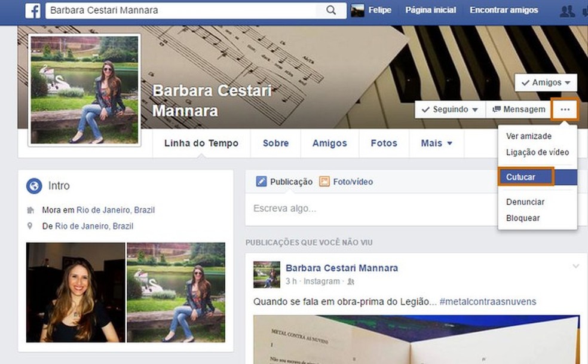The width and height of the screenshot is (588, 364).
Task: Expand the Mais tab dropdown
Action: click(436, 143)
